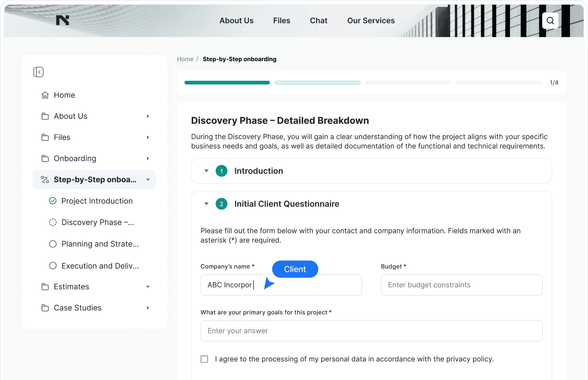Click the Initial Client Questionnaire title
The width and height of the screenshot is (588, 380).
pos(287,204)
